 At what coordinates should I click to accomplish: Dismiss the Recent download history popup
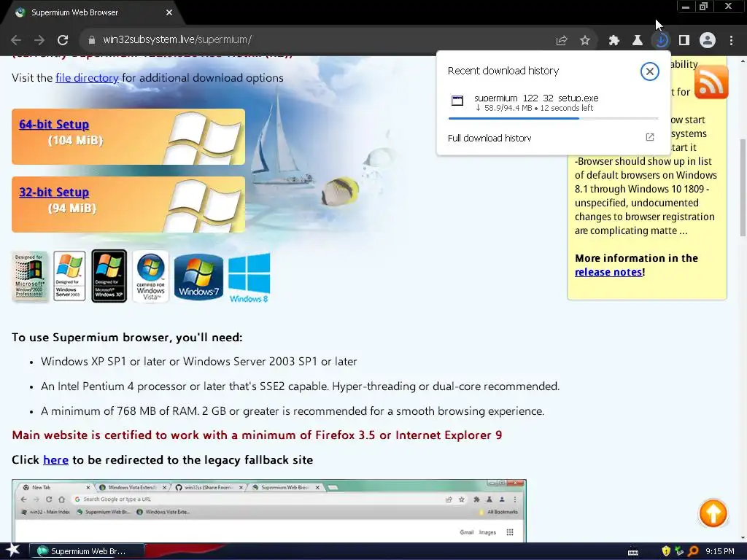649,71
